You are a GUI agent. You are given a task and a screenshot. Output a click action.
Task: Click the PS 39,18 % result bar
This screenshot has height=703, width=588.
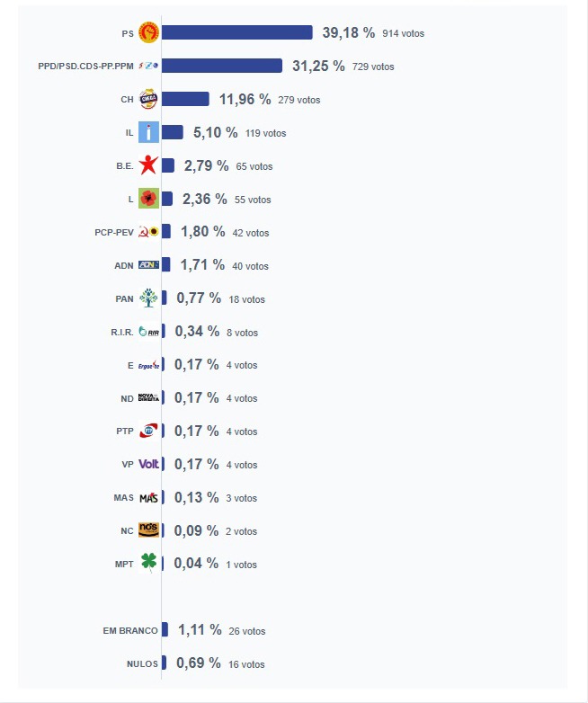[x=237, y=32]
